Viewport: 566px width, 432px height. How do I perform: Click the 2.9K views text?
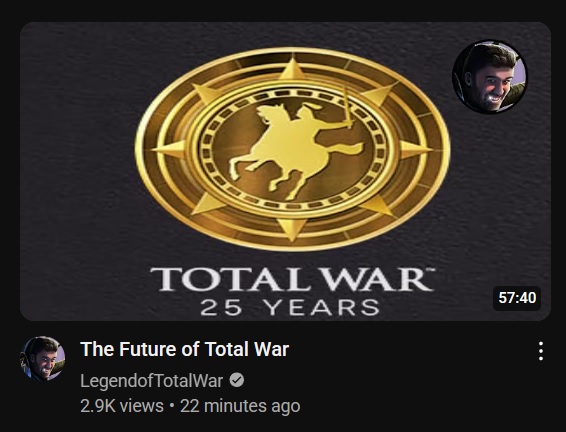point(122,406)
